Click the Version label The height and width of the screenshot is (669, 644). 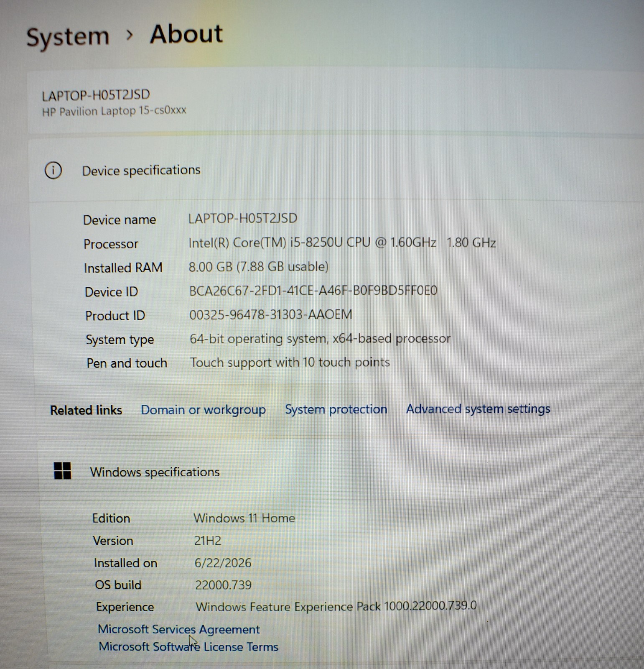point(113,541)
